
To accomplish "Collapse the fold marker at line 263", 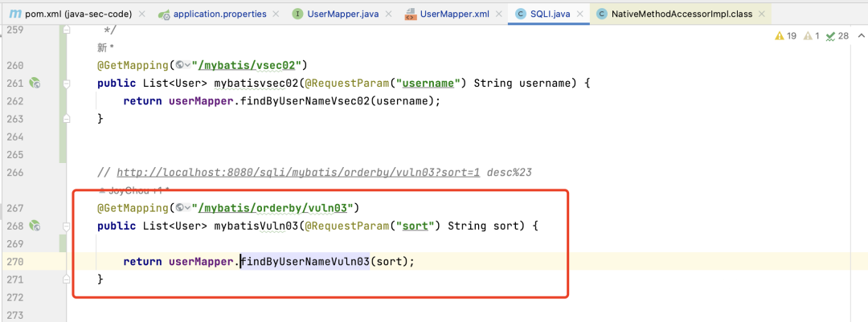I will point(67,118).
